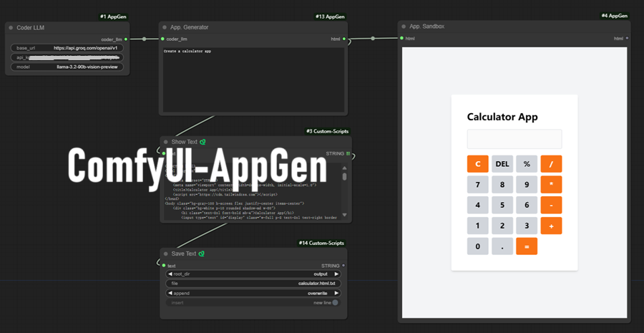Click calculator digit 2
The width and height of the screenshot is (644, 333).
(502, 226)
